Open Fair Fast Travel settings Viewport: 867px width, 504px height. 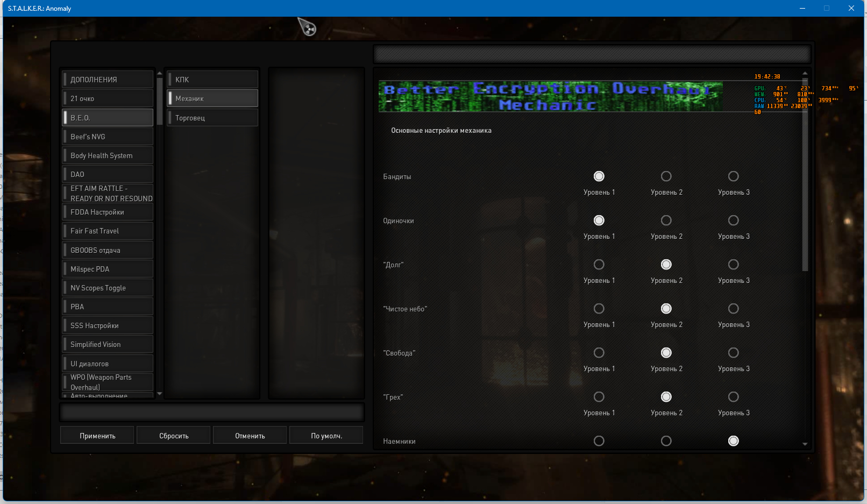click(x=108, y=231)
